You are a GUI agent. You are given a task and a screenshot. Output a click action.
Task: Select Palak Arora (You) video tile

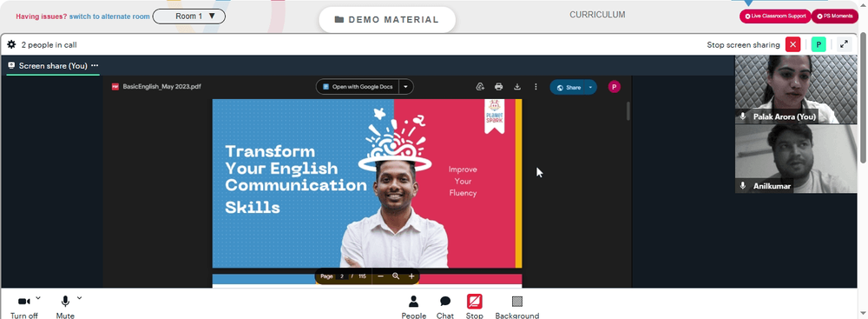795,90
